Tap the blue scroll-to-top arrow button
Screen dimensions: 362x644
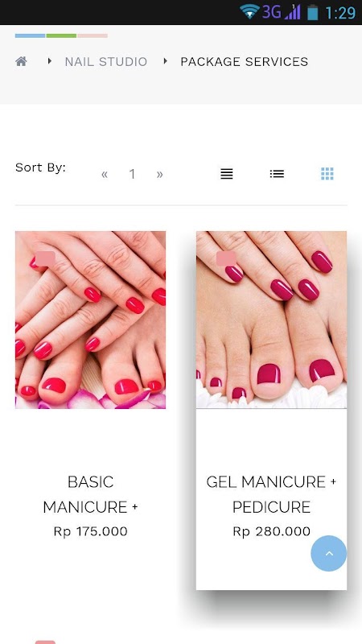click(328, 553)
